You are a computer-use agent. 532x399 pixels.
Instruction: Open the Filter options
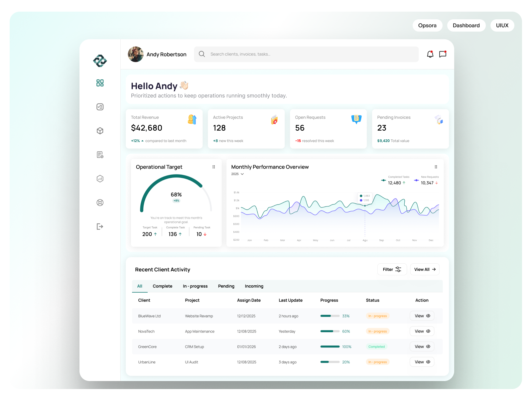pyautogui.click(x=392, y=269)
